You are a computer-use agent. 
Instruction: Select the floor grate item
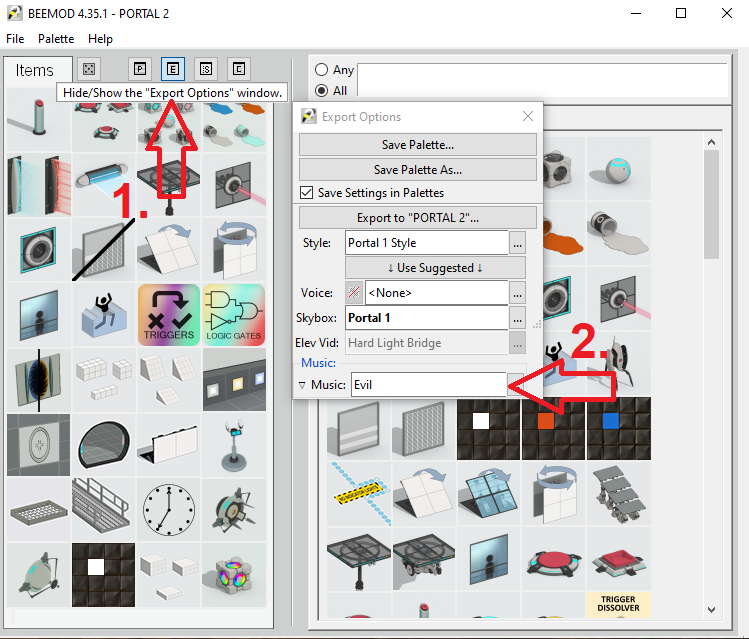coord(39,509)
